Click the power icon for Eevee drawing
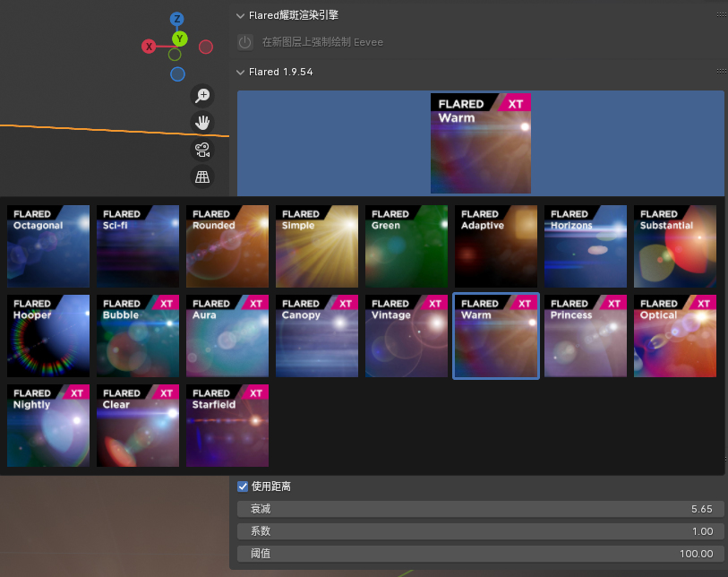 tap(244, 42)
